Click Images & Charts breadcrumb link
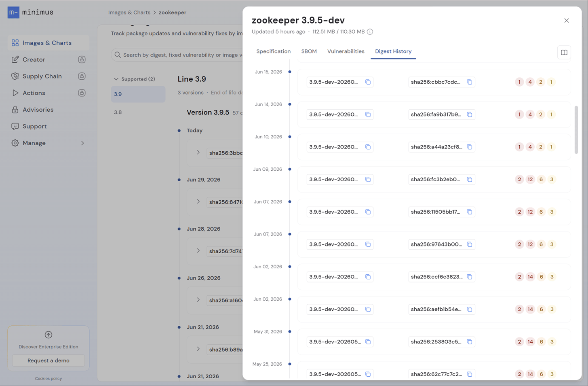The height and width of the screenshot is (386, 588). coord(129,13)
